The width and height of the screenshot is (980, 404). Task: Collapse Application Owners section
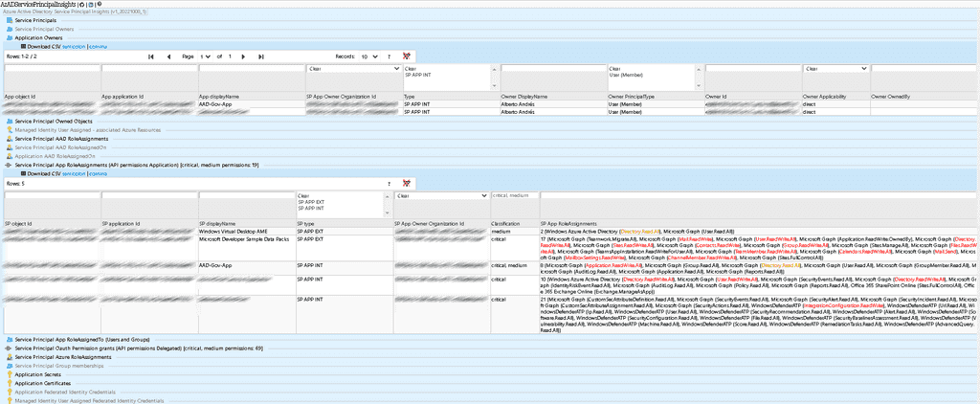(38, 37)
